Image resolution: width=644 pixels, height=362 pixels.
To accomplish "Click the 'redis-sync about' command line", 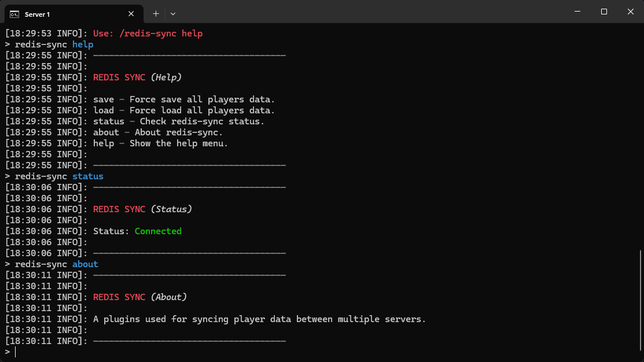I will pos(51,264).
